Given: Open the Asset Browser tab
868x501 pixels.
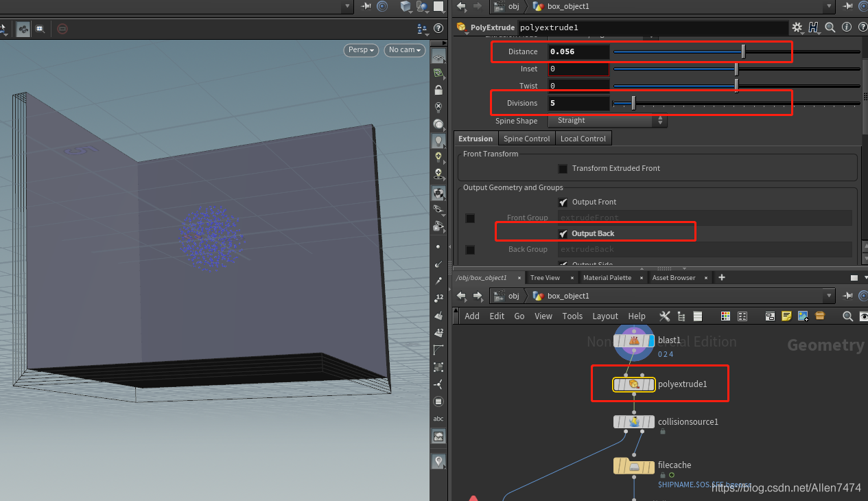Looking at the screenshot, I should [674, 278].
